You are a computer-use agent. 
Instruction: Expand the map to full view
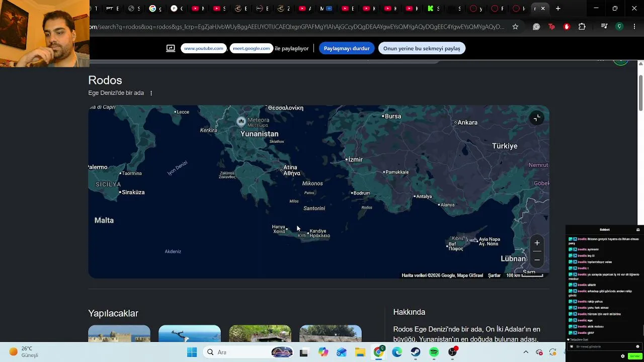click(x=537, y=118)
